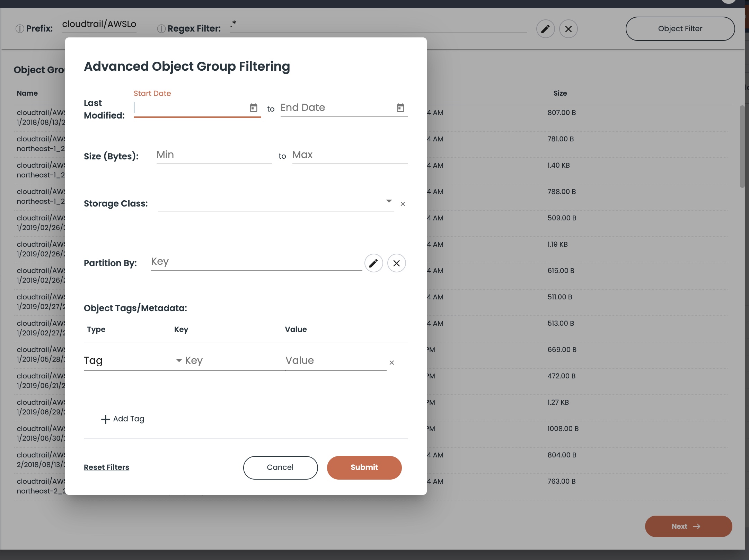The width and height of the screenshot is (749, 560).
Task: Clear the Regex Filter with the X icon
Action: (x=568, y=29)
